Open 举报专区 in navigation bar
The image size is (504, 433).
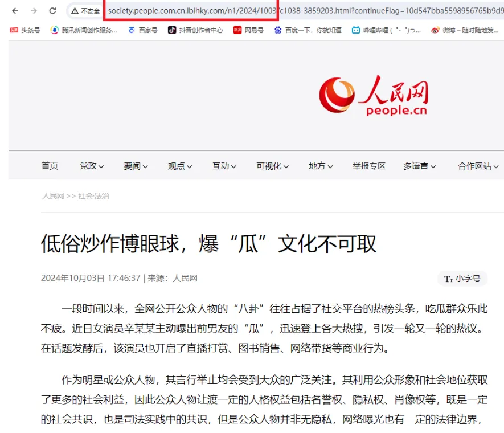pyautogui.click(x=368, y=166)
